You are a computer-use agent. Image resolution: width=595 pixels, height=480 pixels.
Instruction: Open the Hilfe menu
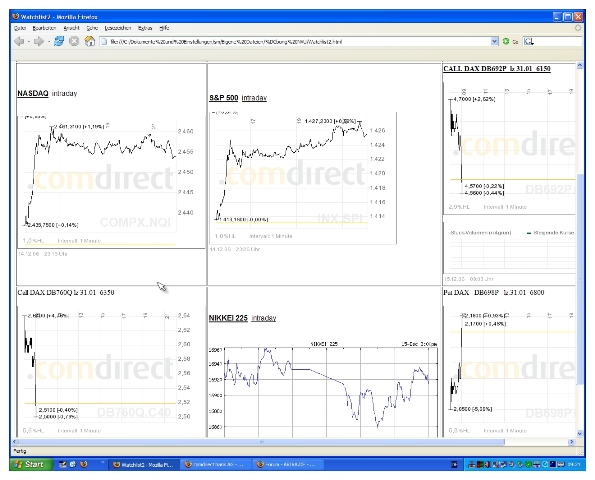point(164,28)
